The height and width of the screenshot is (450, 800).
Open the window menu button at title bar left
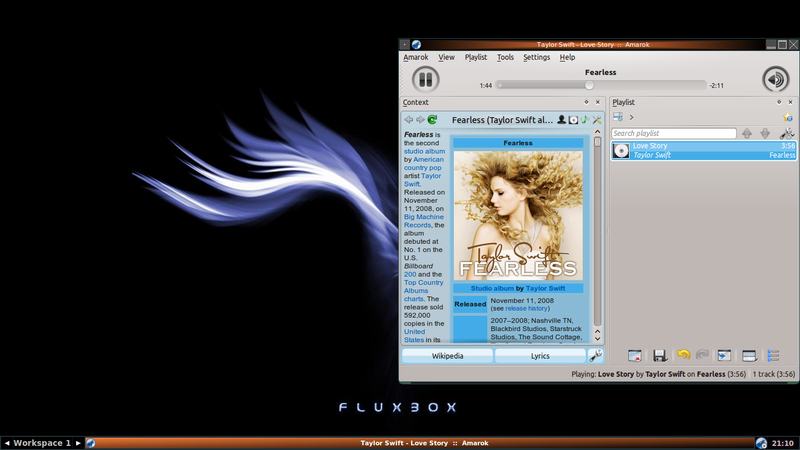(404, 44)
